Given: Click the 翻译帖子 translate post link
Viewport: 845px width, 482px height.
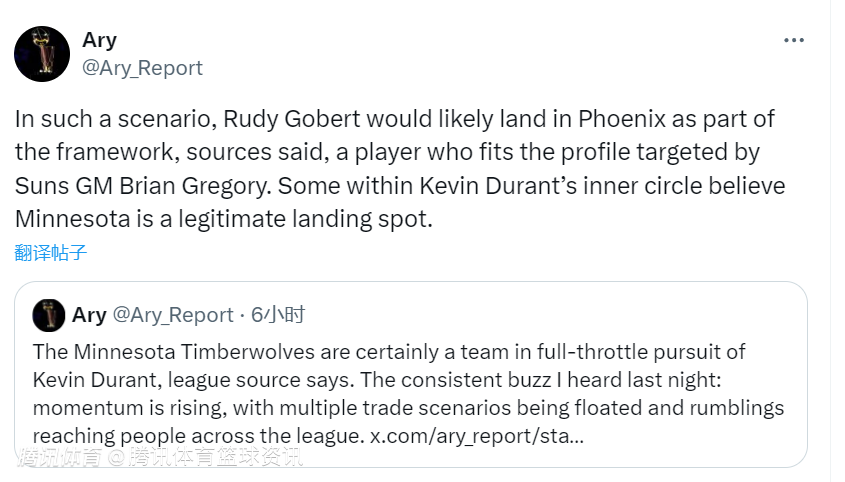Looking at the screenshot, I should 51,252.
